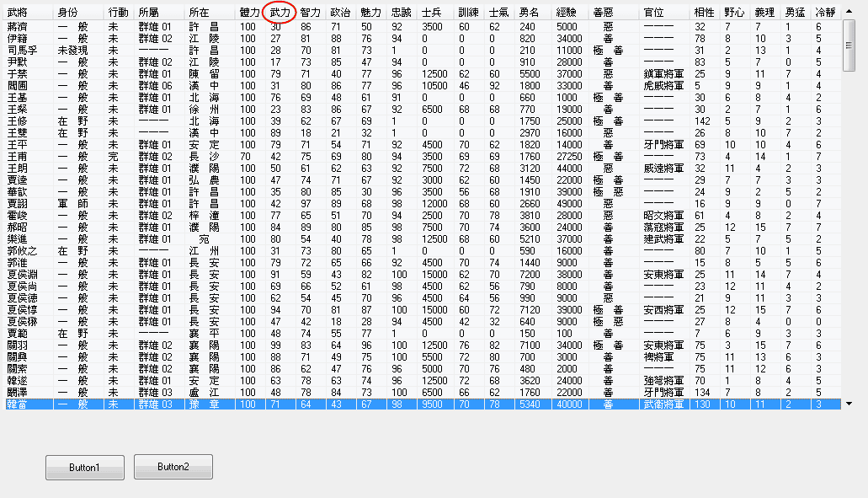This screenshot has height=498, width=868.
Task: Sort by the 武力 column header
Action: point(280,13)
